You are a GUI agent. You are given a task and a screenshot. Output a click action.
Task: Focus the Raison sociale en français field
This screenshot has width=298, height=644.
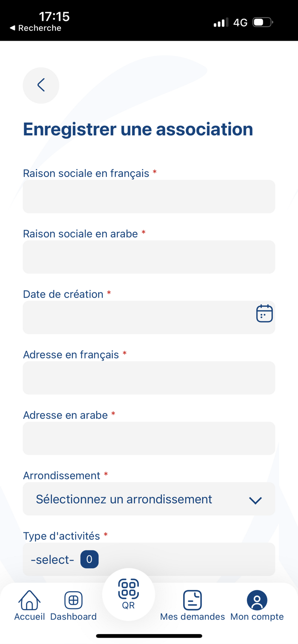149,197
